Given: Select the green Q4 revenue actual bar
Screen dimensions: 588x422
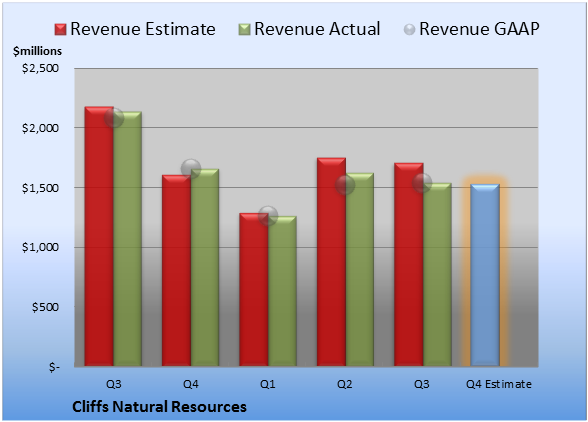Looking at the screenshot, I should pyautogui.click(x=205, y=267).
